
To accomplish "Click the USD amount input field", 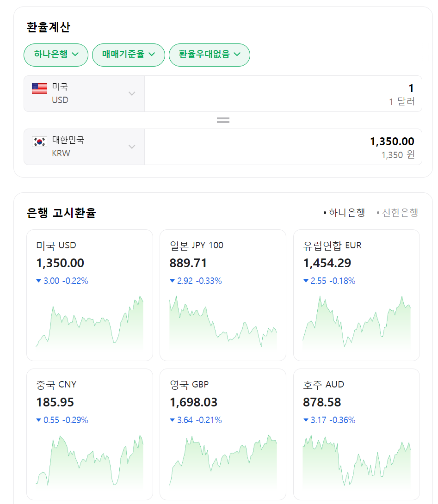I will [x=283, y=93].
